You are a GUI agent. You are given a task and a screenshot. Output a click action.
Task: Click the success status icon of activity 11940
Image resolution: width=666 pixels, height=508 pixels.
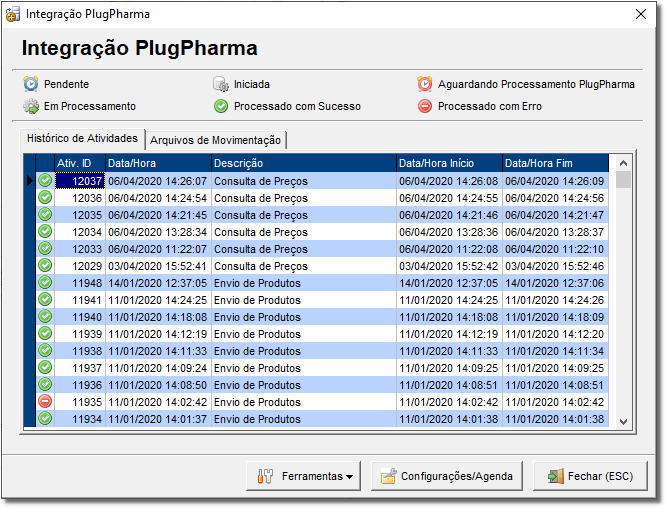click(45, 316)
